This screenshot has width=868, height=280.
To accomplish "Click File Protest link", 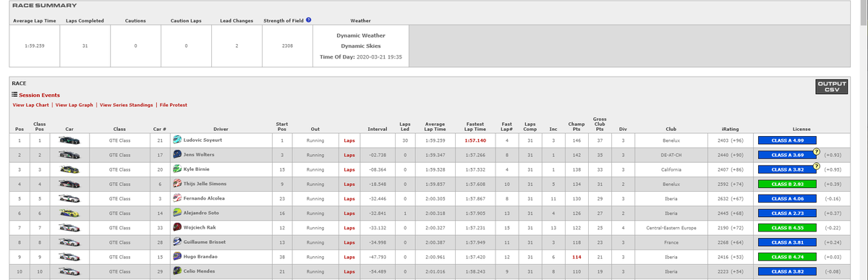I will point(174,105).
